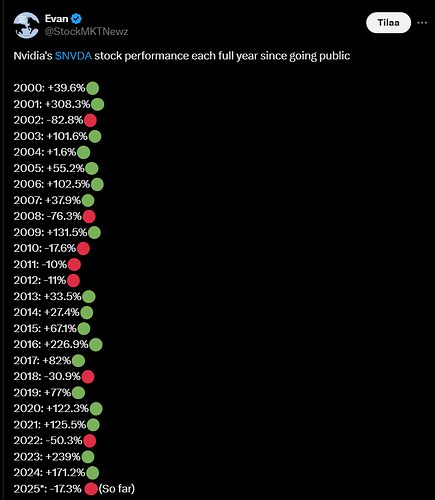435x500 pixels.
Task: Click the green circle beside 2023: +239%
Action: pyautogui.click(x=88, y=457)
